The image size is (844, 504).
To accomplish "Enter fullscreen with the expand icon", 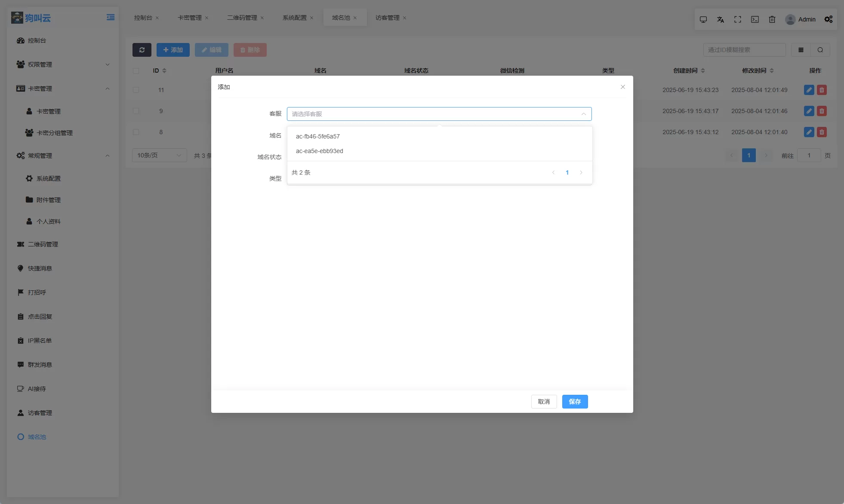I will (738, 19).
